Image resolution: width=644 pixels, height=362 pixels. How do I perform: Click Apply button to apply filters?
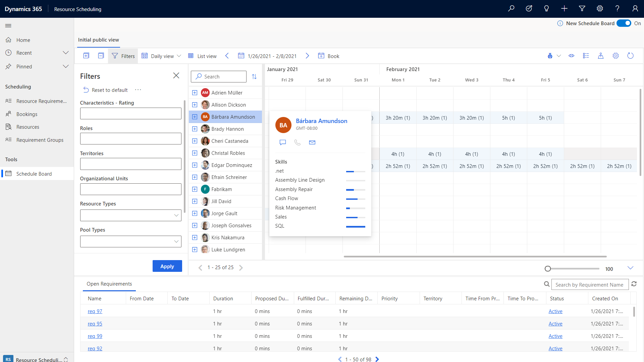[x=167, y=266]
